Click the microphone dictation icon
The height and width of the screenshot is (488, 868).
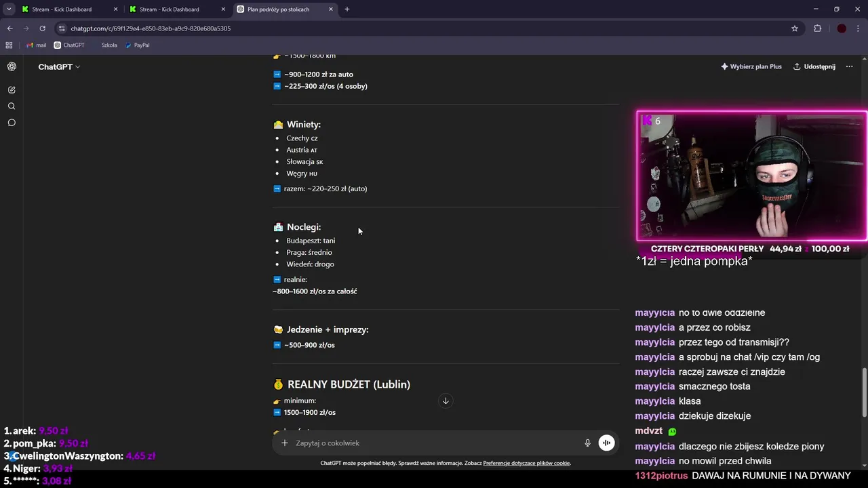[x=587, y=443]
